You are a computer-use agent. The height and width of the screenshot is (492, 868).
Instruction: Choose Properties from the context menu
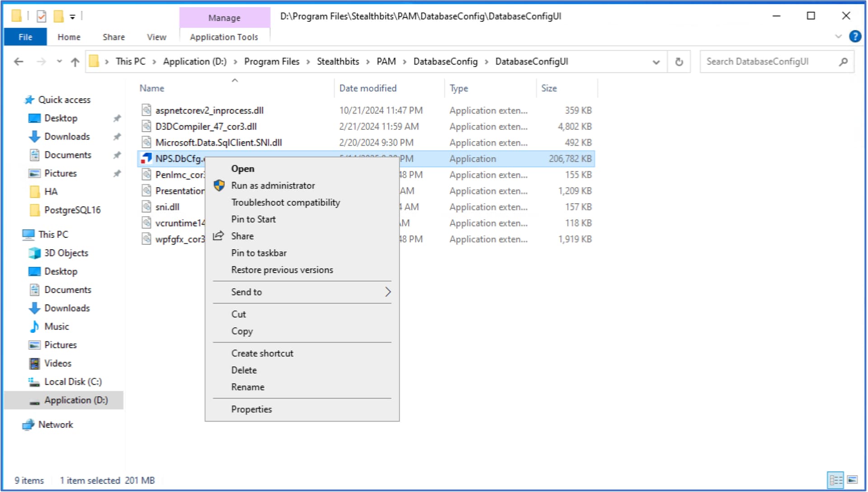click(x=251, y=409)
